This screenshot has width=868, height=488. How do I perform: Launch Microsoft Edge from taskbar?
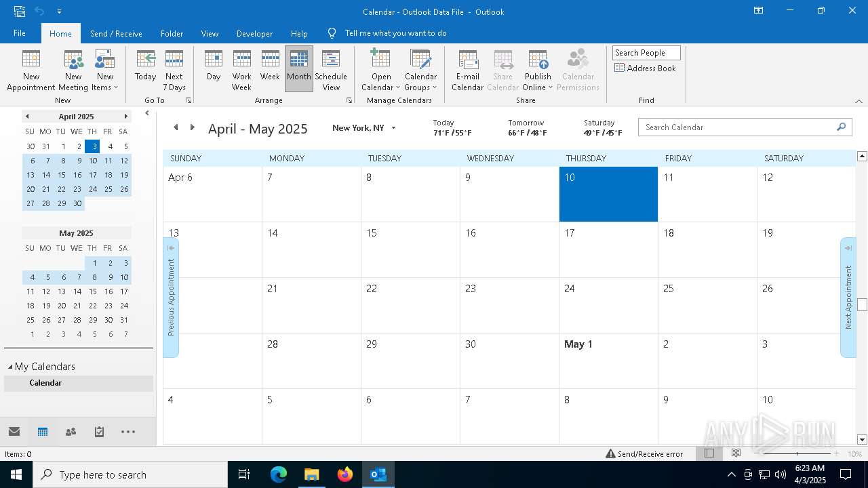(279, 474)
